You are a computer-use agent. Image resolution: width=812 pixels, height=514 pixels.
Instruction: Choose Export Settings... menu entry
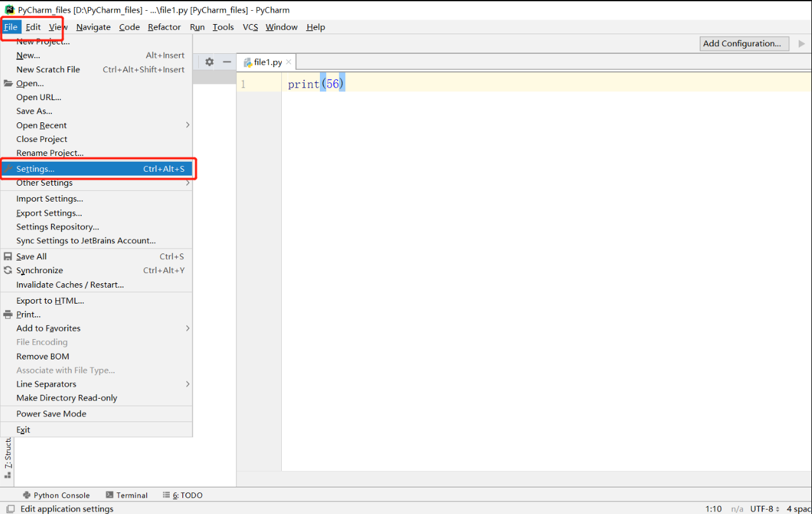[96, 213]
